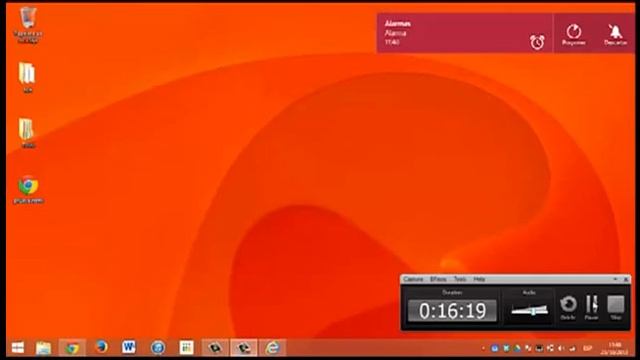Show hidden system tray icons

coord(483,348)
